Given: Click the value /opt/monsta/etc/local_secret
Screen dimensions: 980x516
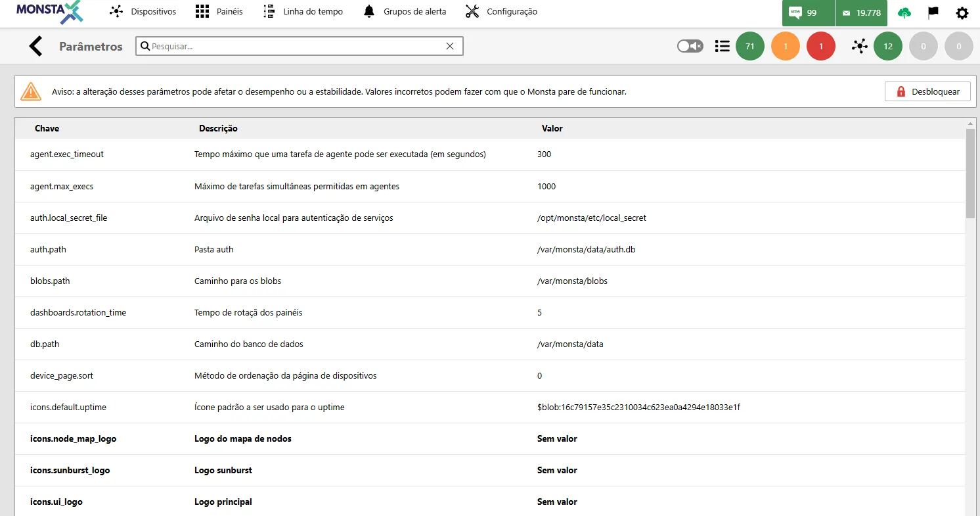Looking at the screenshot, I should point(592,218).
